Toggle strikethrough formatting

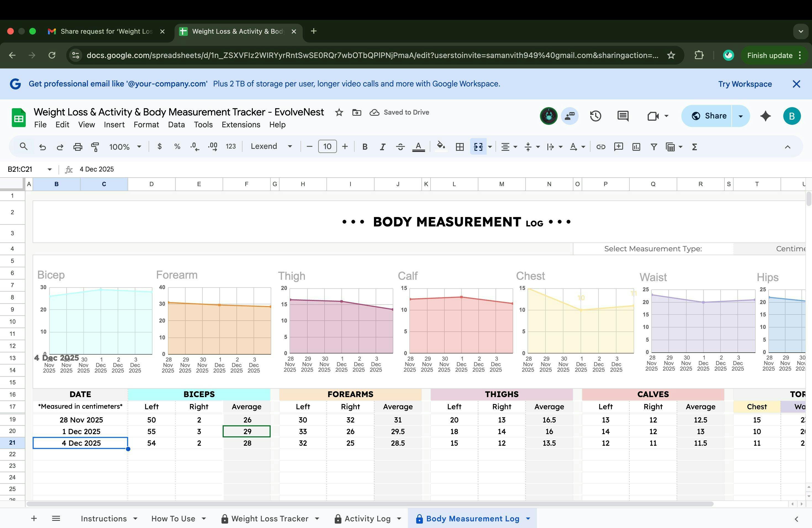point(400,147)
